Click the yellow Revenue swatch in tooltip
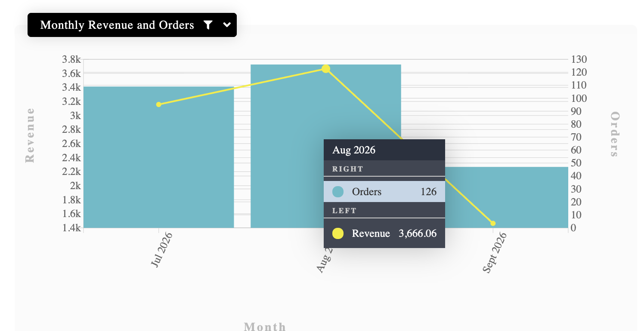 [338, 233]
